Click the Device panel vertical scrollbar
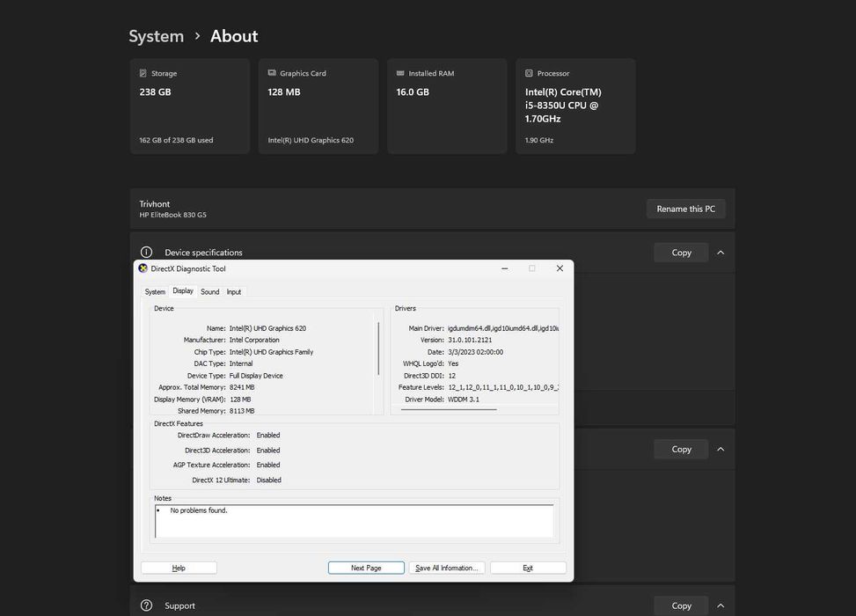856x616 pixels. [x=378, y=348]
